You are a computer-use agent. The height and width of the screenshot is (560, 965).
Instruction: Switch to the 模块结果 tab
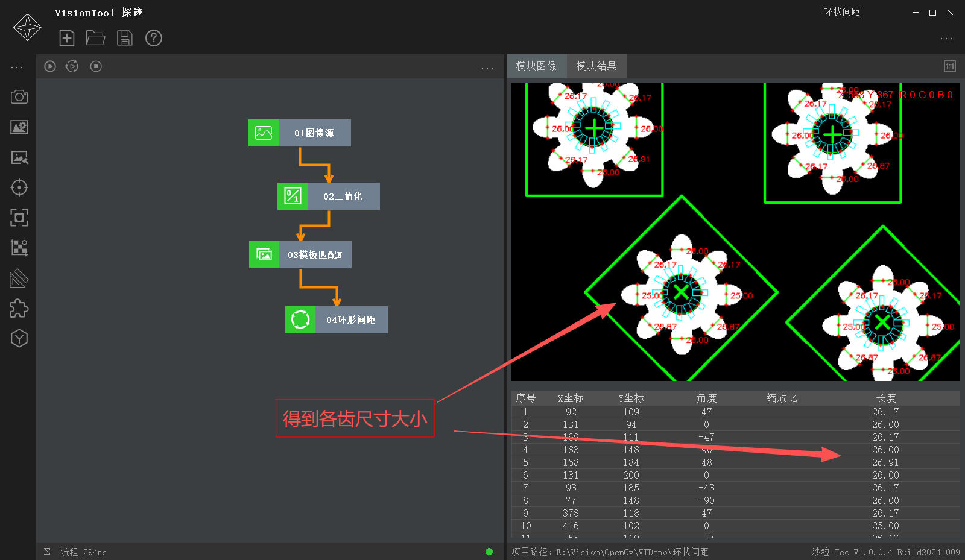596,66
